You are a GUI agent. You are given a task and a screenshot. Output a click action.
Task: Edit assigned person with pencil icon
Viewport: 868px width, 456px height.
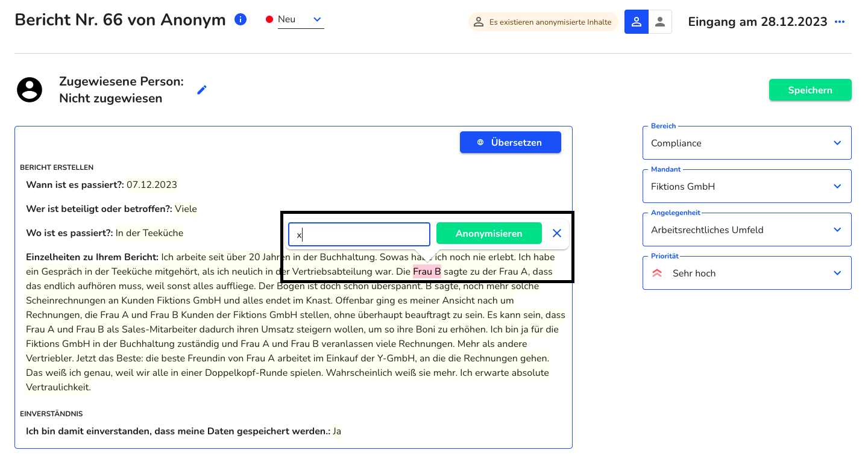click(x=202, y=90)
